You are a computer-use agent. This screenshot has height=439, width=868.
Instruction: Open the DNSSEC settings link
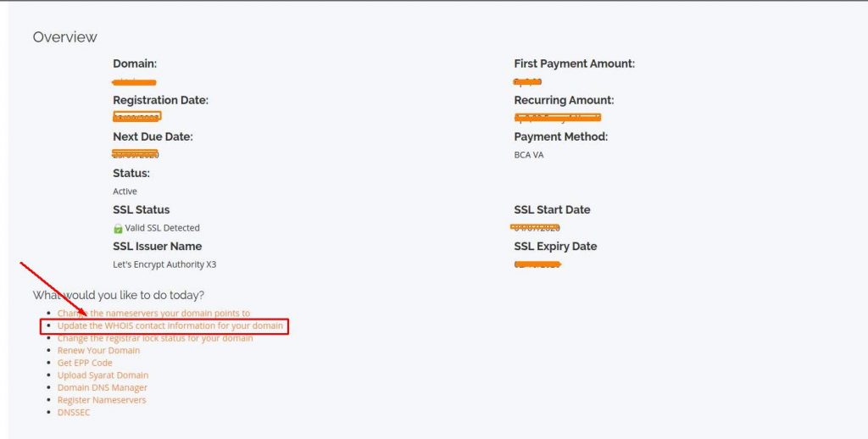[x=73, y=412]
